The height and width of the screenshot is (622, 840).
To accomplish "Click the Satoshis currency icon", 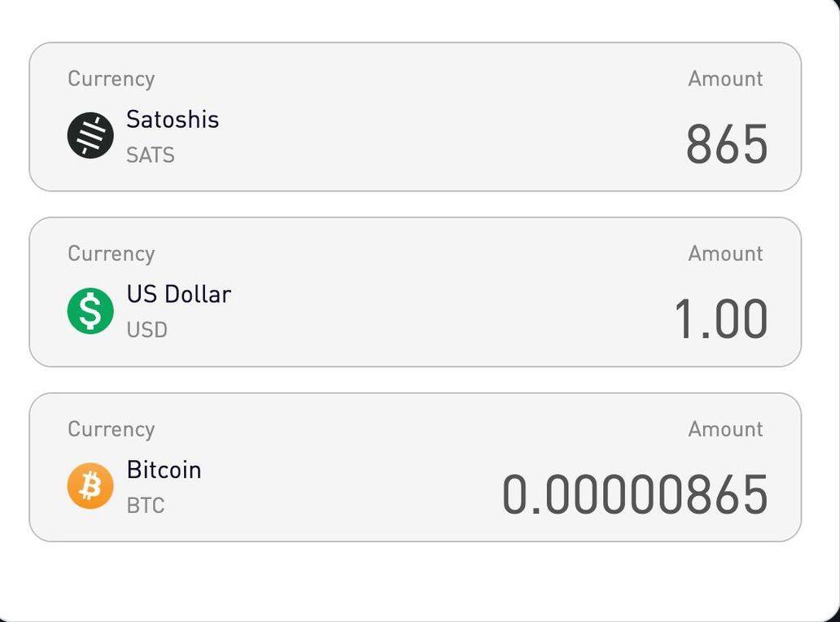I will coord(90,135).
